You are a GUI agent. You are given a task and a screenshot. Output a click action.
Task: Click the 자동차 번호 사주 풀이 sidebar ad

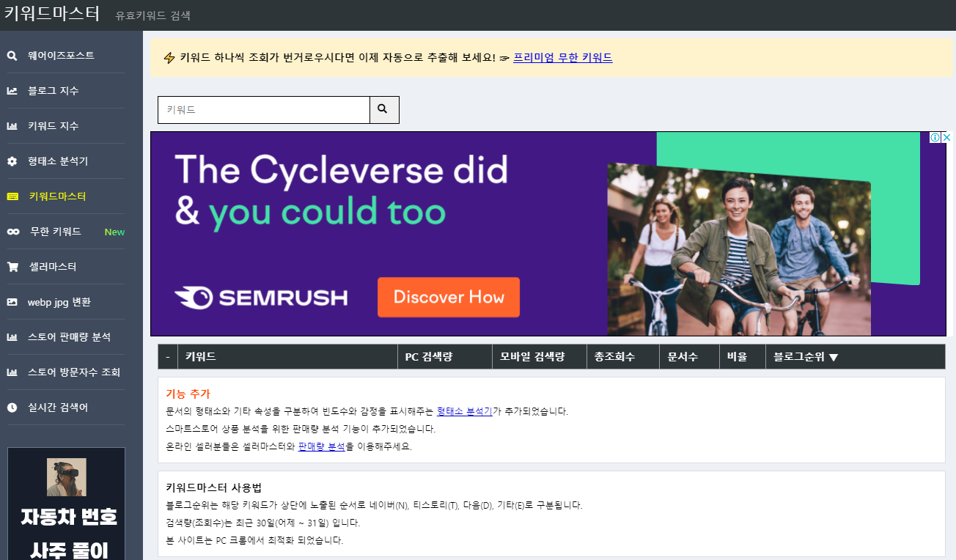point(66,504)
